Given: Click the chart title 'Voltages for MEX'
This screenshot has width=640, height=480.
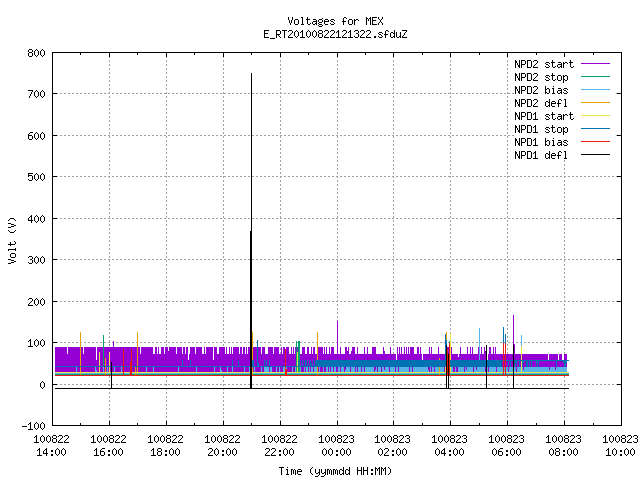Looking at the screenshot, I should pyautogui.click(x=335, y=21).
